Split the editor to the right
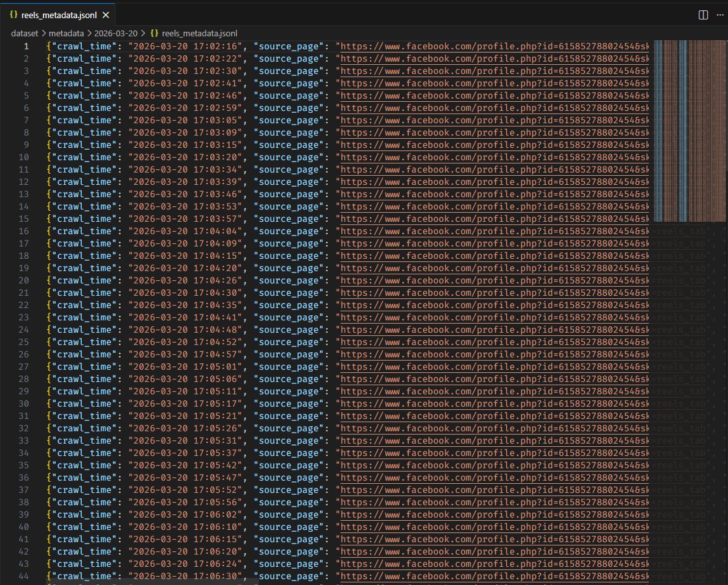Image resolution: width=728 pixels, height=585 pixels. coord(703,15)
